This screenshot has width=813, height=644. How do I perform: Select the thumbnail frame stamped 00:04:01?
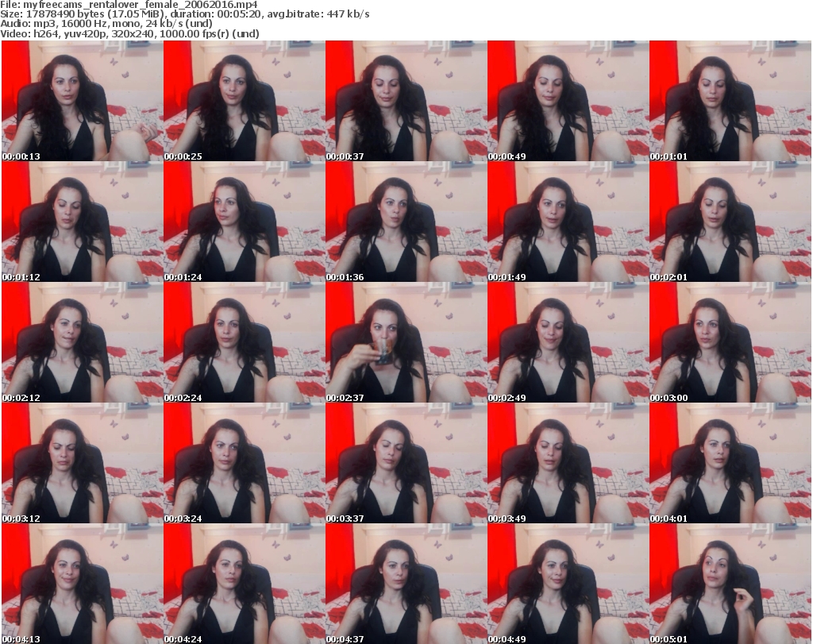tap(730, 464)
